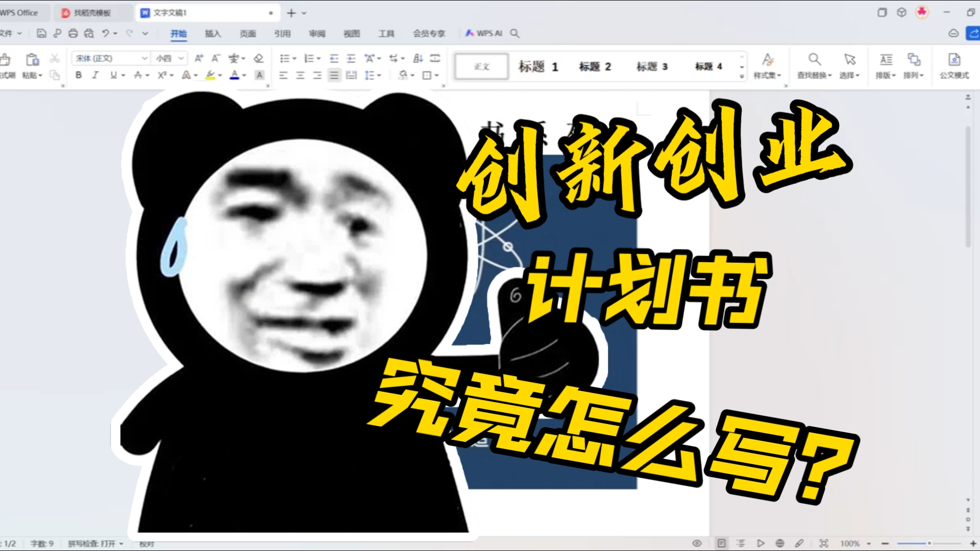Switch to the 插入 (Insert) tab
980x551 pixels.
point(213,34)
